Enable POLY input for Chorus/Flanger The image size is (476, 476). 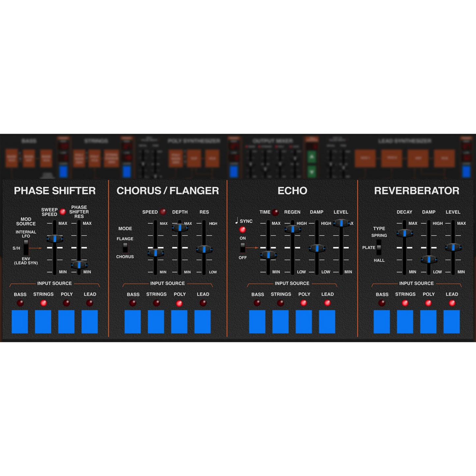click(x=179, y=322)
